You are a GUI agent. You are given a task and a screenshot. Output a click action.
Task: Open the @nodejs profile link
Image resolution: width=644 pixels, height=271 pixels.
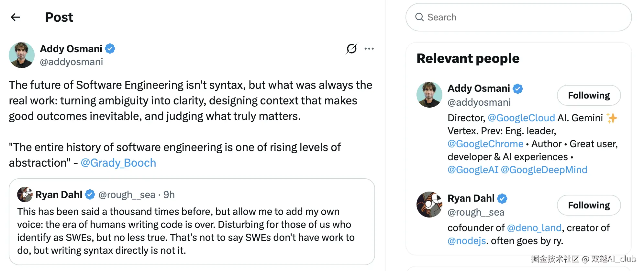467,241
